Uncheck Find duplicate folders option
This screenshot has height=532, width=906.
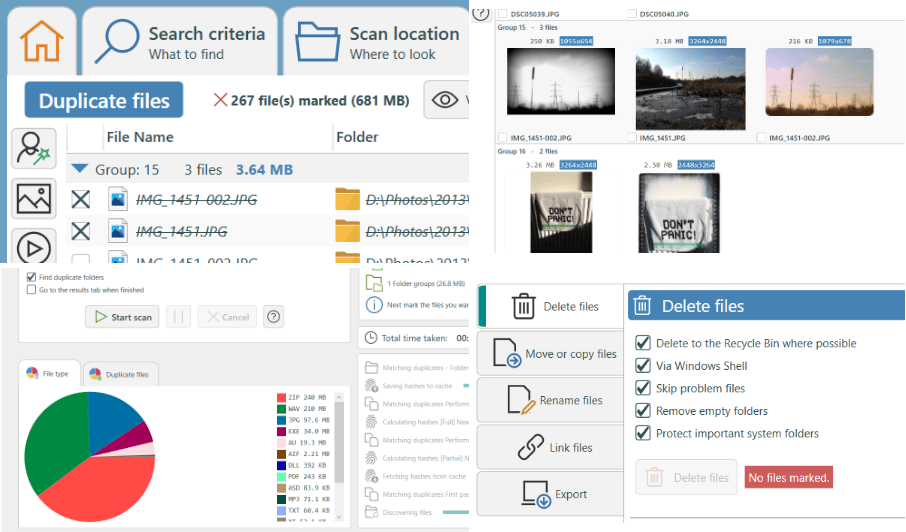pyautogui.click(x=31, y=277)
